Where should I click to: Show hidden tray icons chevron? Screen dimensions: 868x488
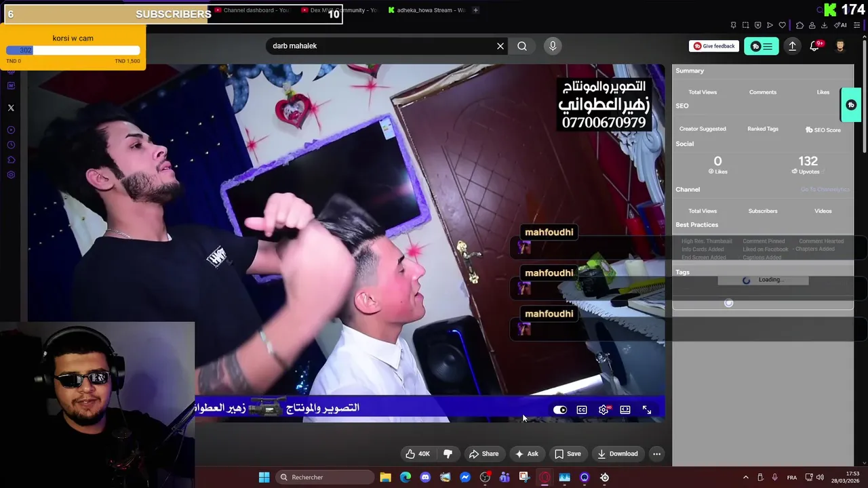[x=745, y=477]
